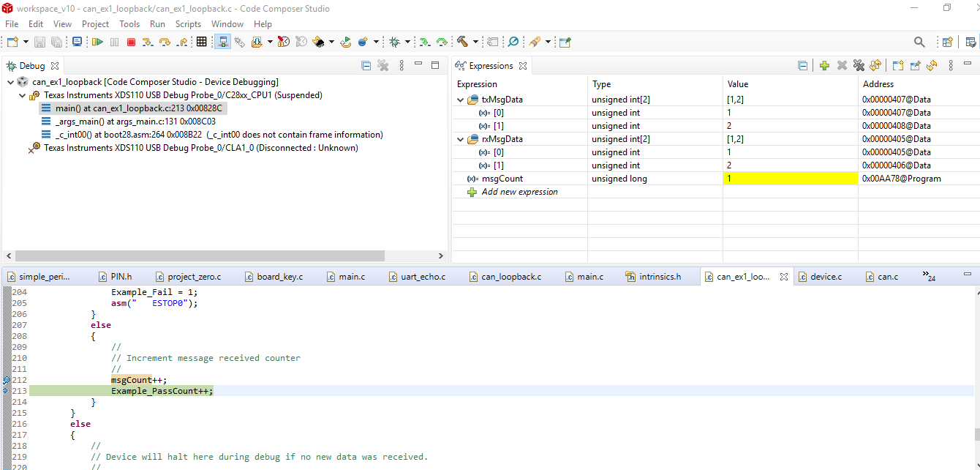Screen dimensions: 980x470
Task: Toggle the highlighted debug-mode toolbar button
Action: click(222, 42)
